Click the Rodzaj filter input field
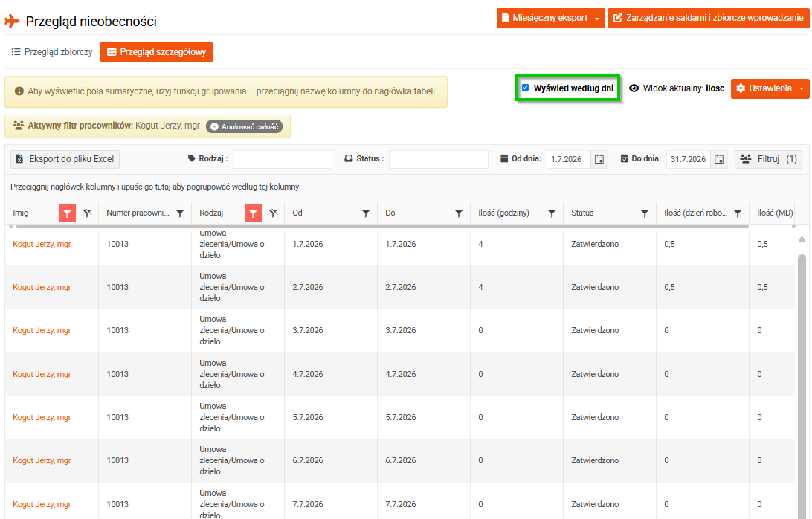 [x=283, y=159]
